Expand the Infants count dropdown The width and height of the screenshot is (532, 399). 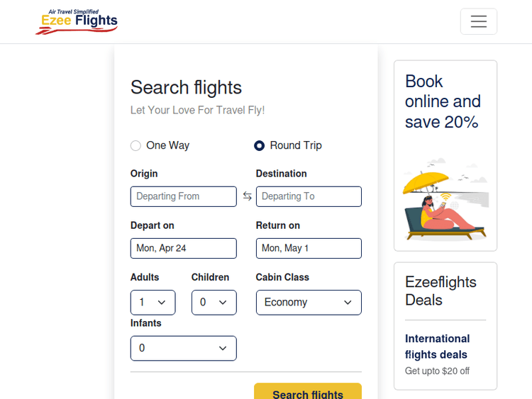[x=183, y=348]
